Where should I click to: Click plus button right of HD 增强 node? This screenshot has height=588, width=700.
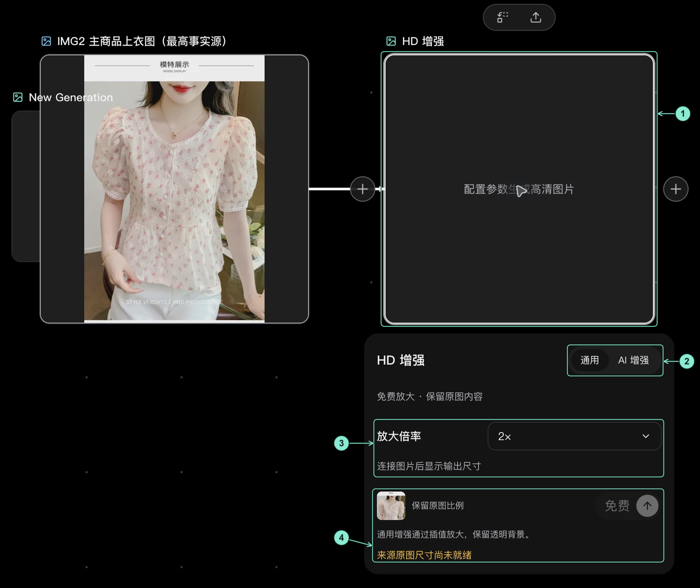coord(675,189)
